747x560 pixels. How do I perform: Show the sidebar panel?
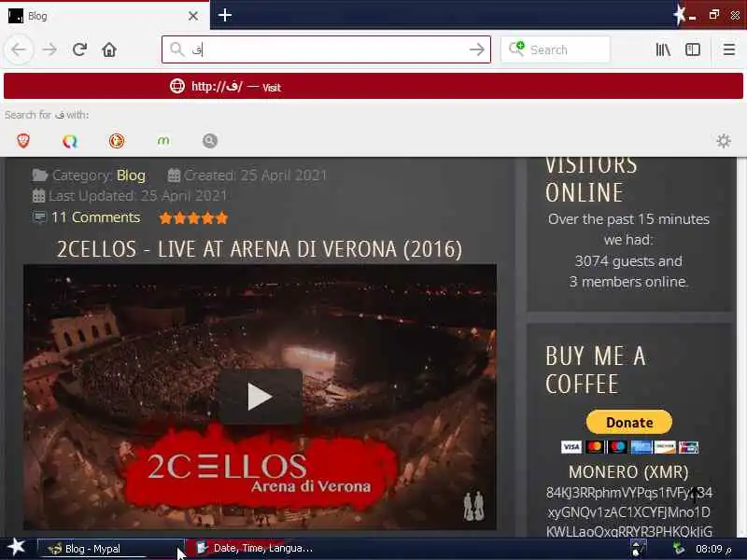click(692, 49)
